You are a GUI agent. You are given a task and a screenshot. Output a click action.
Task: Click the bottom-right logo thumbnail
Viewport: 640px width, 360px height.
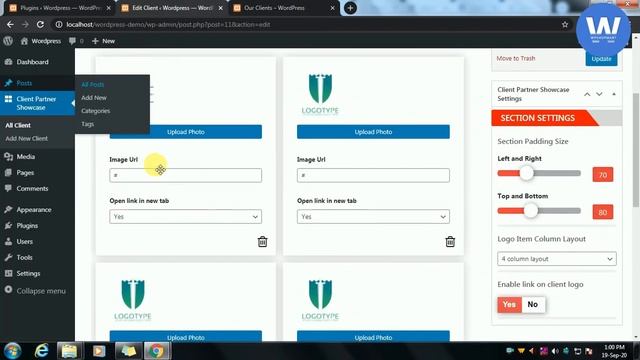click(320, 300)
